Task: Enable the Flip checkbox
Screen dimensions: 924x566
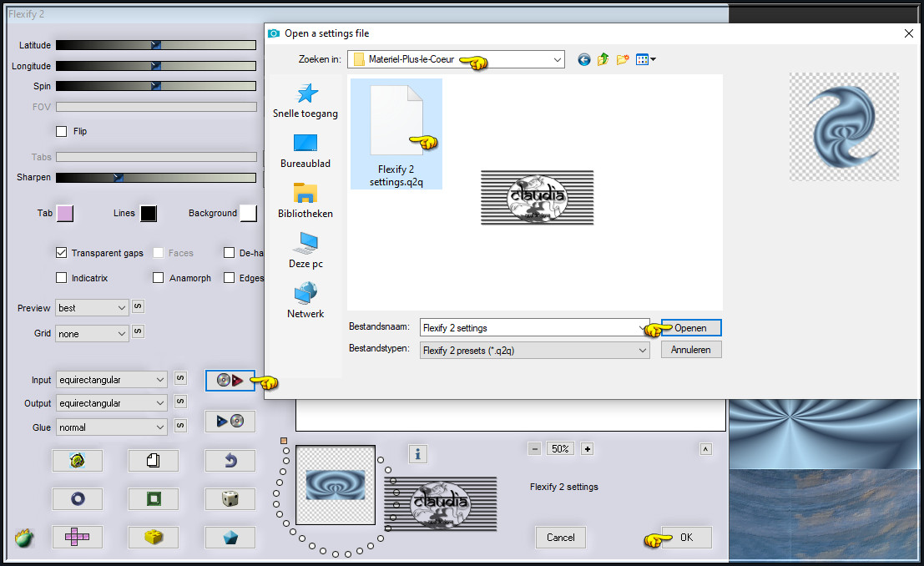Action: 61,131
